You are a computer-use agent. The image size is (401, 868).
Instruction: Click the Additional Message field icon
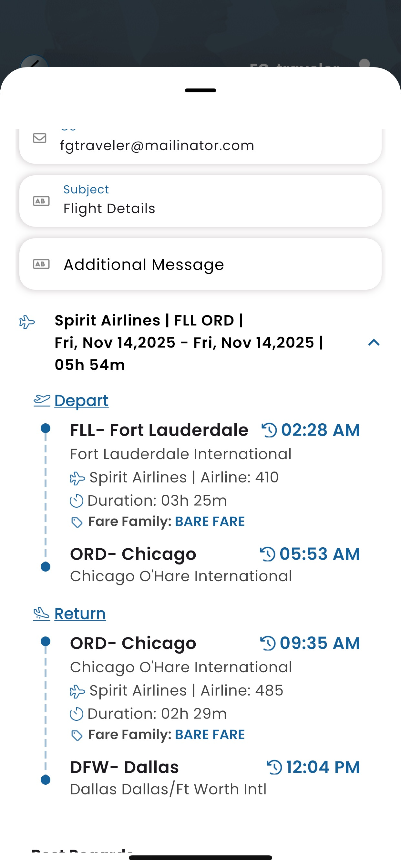click(x=41, y=264)
